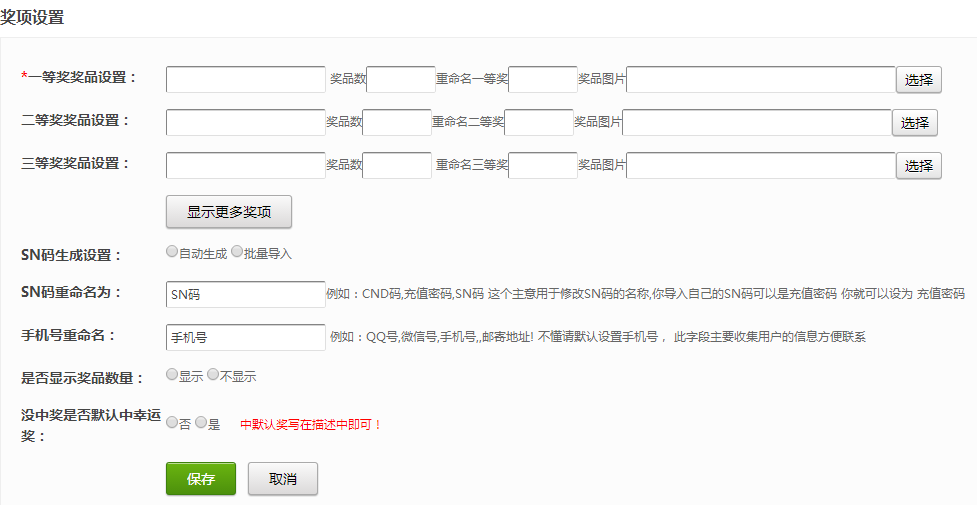Viewport: 977px width, 505px height.
Task: Focus the 三等奖奖品设置 name field
Action: point(246,166)
